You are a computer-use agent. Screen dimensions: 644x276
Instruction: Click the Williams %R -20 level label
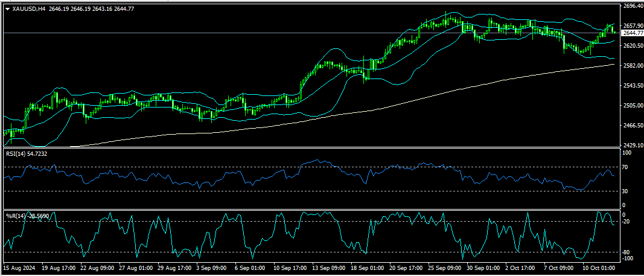(x=626, y=222)
